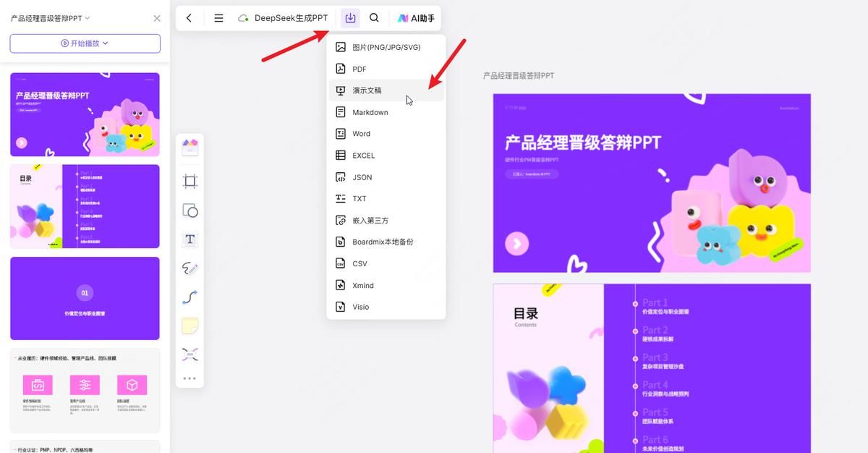Add a sticky note

tap(190, 326)
